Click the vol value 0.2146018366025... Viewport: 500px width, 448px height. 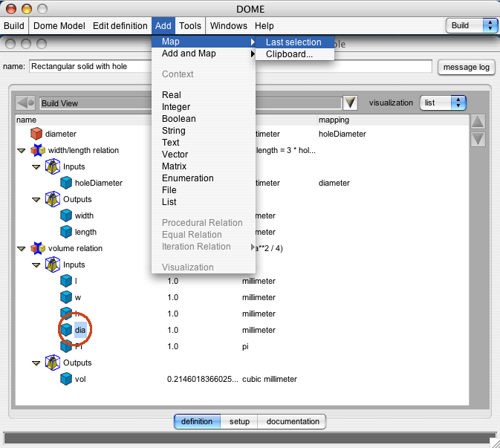[x=203, y=379]
